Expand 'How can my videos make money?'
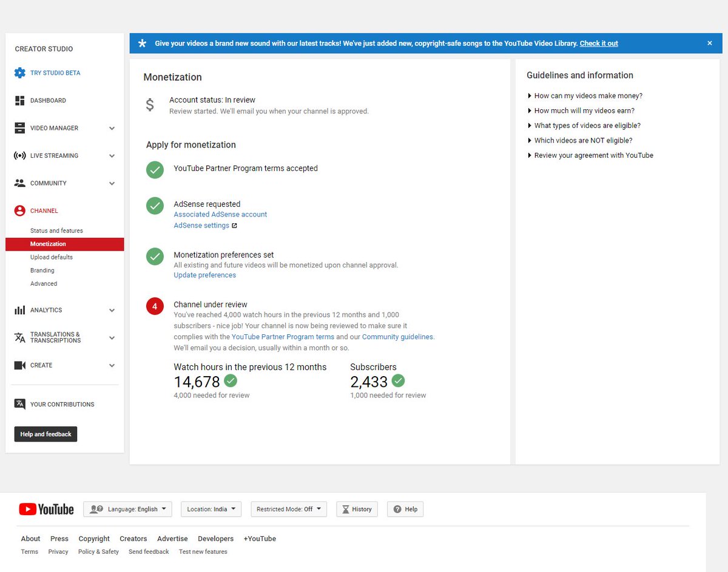The height and width of the screenshot is (572, 728). coord(585,96)
